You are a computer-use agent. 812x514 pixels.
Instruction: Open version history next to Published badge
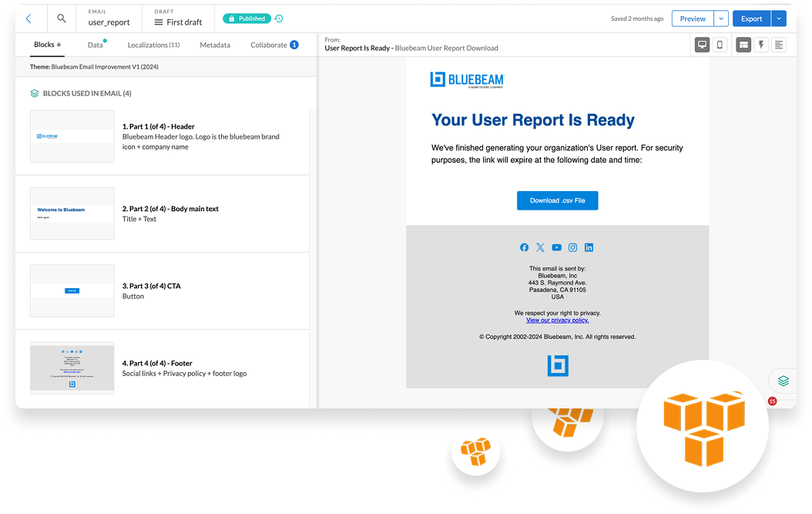tap(279, 18)
